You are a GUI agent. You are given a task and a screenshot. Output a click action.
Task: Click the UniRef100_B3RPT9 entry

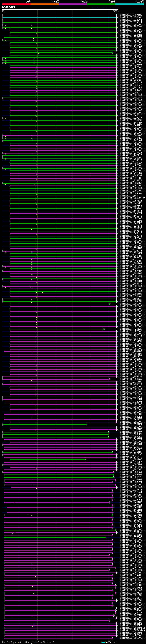tap(131, 37)
